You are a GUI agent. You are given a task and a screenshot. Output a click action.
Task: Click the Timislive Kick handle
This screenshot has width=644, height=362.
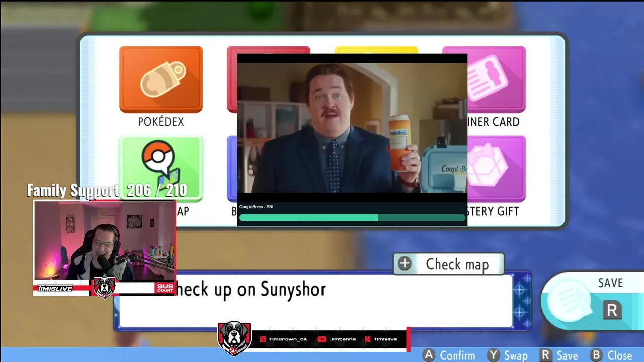tap(385, 339)
